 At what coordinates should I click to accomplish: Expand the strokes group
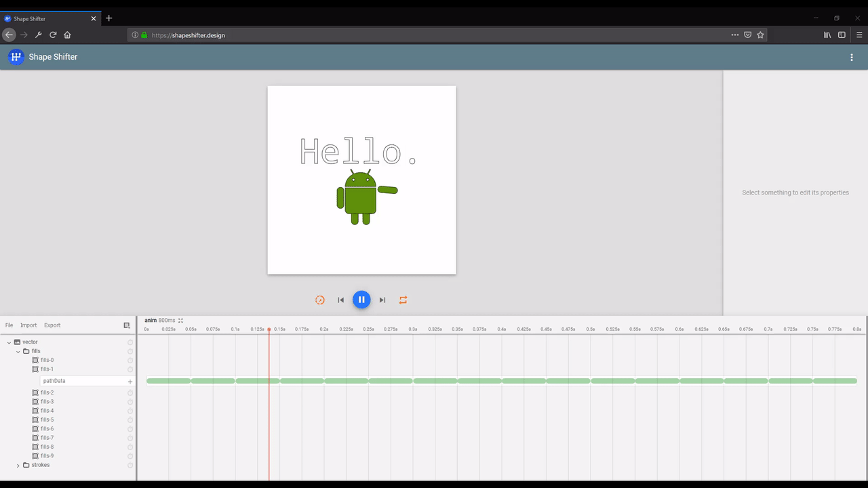pyautogui.click(x=18, y=465)
